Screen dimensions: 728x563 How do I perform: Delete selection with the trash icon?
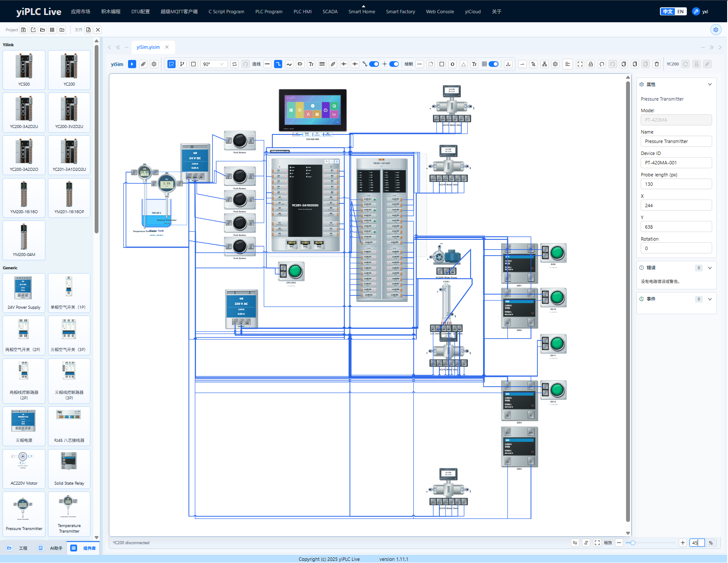pos(656,64)
